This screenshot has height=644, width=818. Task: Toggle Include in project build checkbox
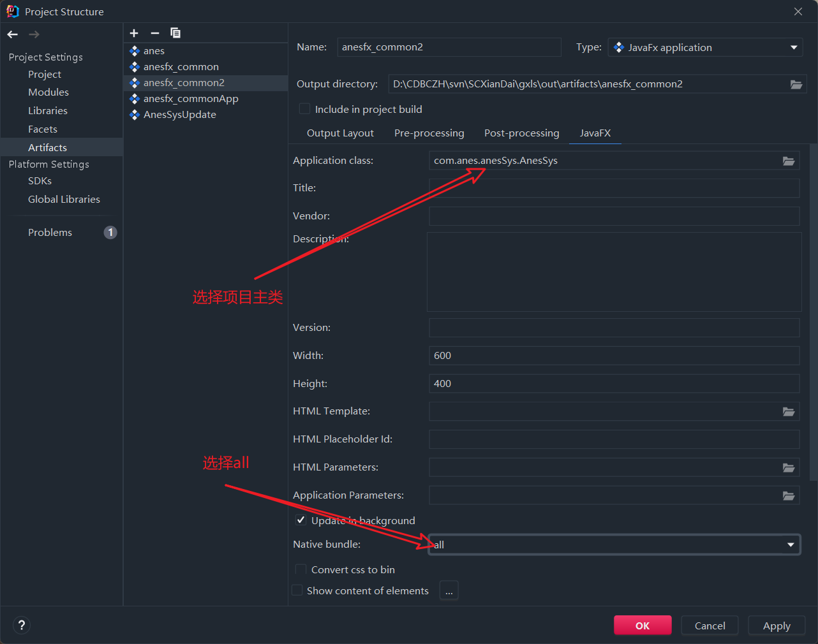[305, 109]
